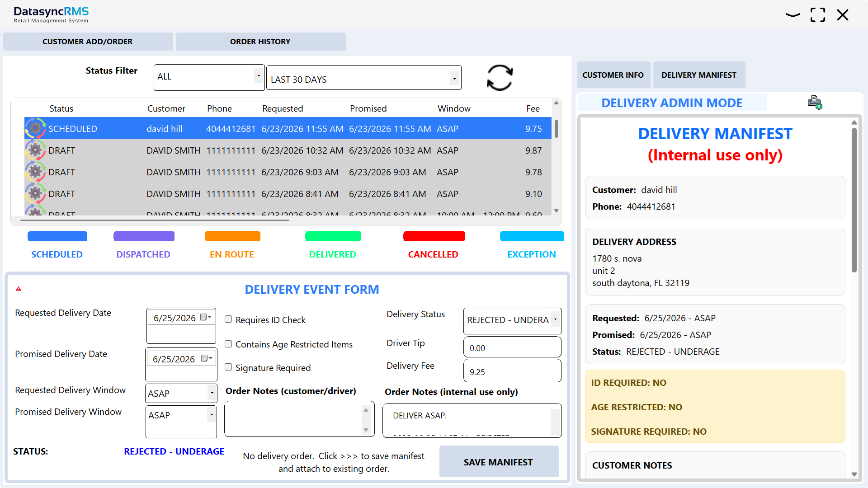Click the internal Order Notes text box
This screenshot has width=868, height=488.
click(472, 421)
